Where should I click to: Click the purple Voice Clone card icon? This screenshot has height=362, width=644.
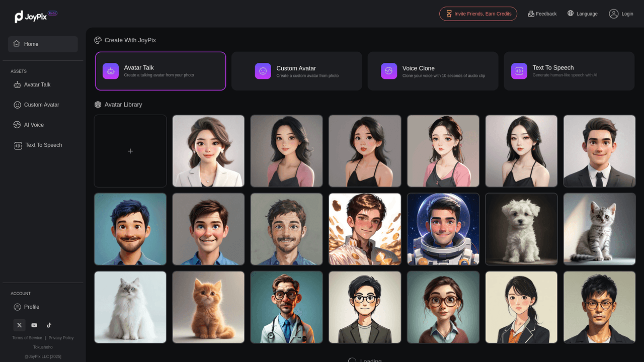click(389, 71)
